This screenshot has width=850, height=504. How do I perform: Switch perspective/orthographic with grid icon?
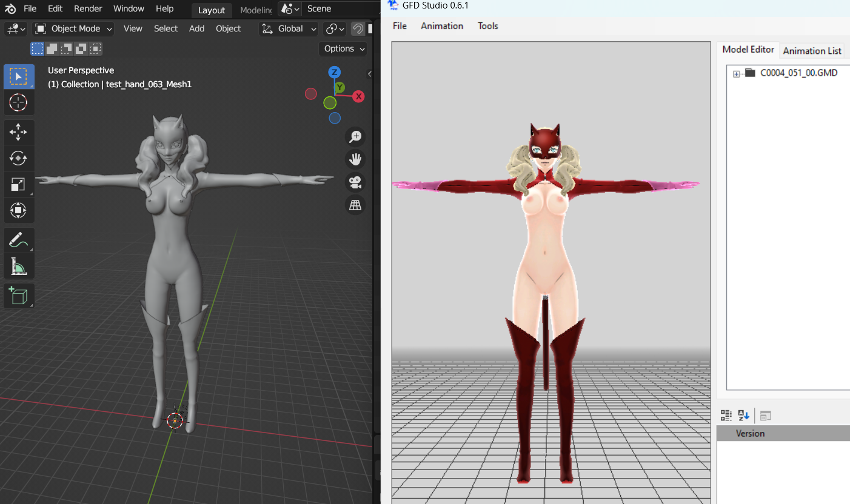coord(355,205)
